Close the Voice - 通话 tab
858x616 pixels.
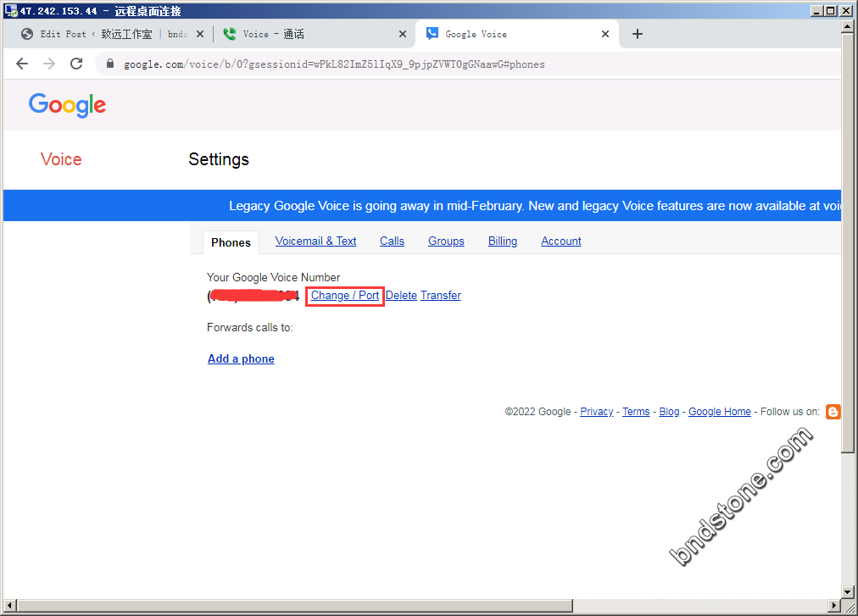click(403, 34)
